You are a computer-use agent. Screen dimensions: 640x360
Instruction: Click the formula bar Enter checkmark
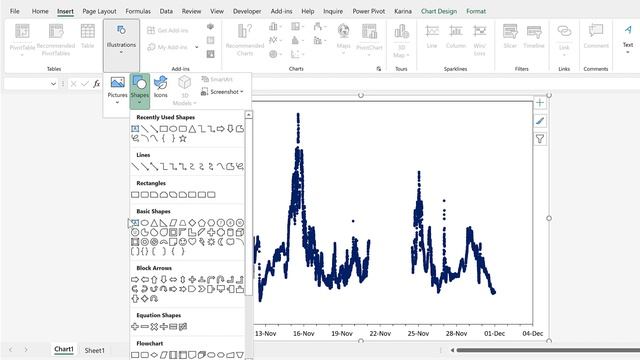[85, 84]
